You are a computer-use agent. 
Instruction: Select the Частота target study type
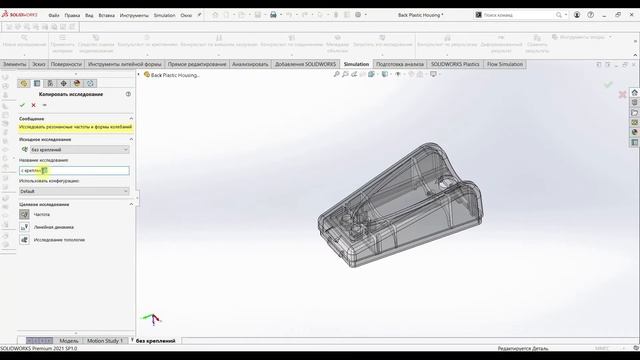pos(24,214)
